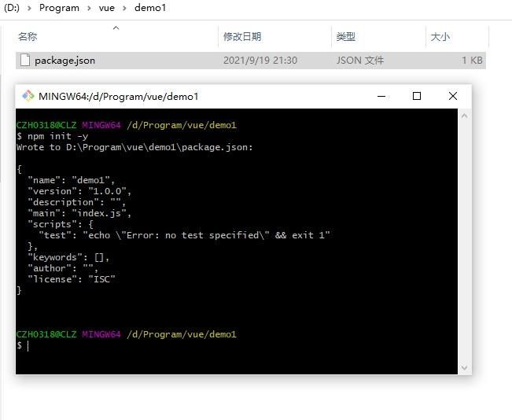The width and height of the screenshot is (512, 420).
Task: Close the MINGW64 terminal window
Action: click(452, 96)
